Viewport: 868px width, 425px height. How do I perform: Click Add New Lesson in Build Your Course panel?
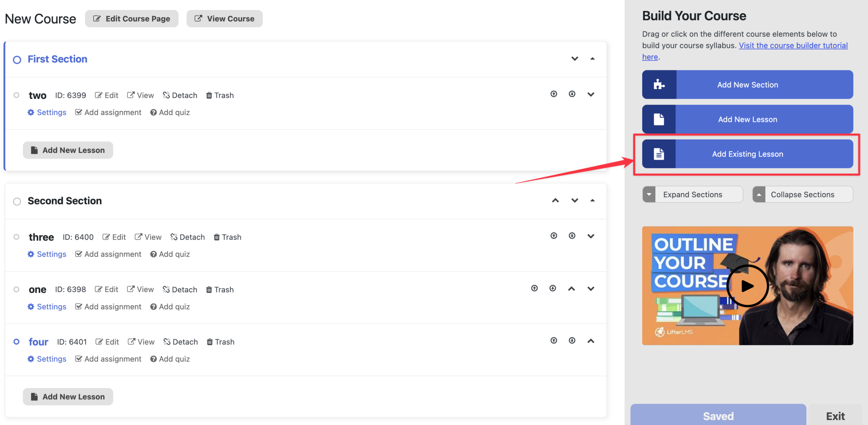(x=747, y=119)
